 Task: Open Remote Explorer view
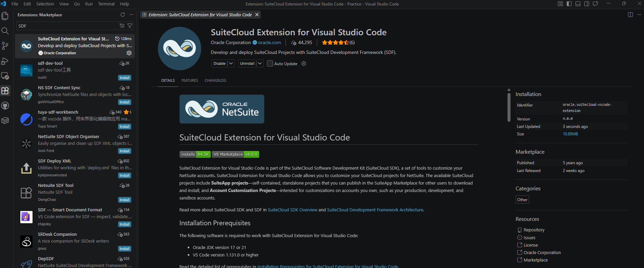[5, 76]
